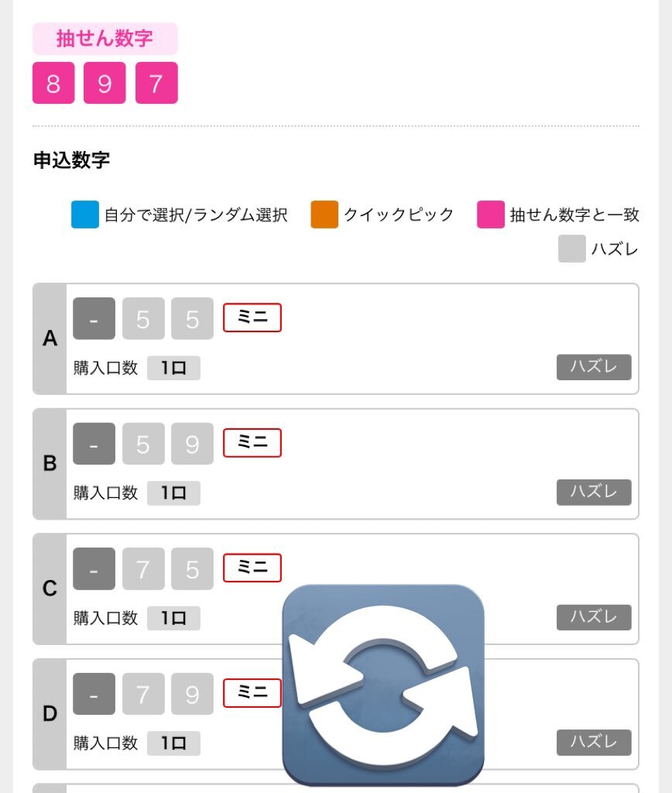Screen dimensions: 672x793
Task: Click the pink drawn number 9 tile
Action: (x=105, y=83)
